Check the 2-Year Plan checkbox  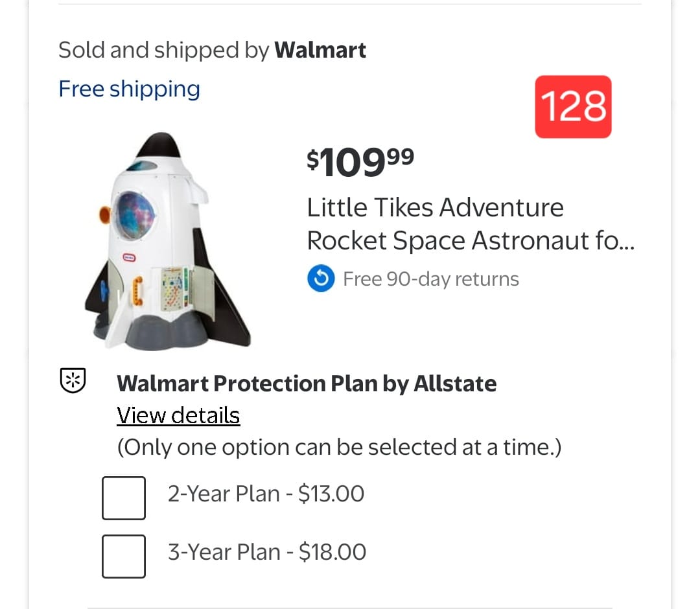124,498
